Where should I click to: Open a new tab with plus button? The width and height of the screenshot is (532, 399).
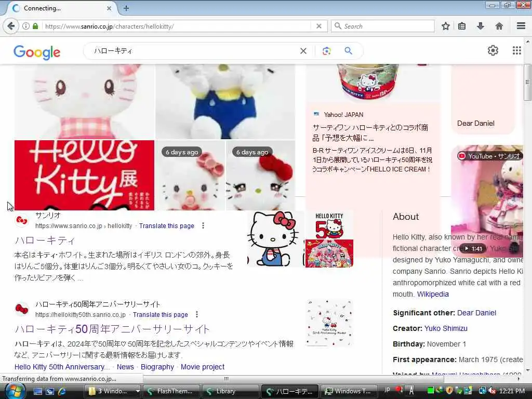[126, 8]
